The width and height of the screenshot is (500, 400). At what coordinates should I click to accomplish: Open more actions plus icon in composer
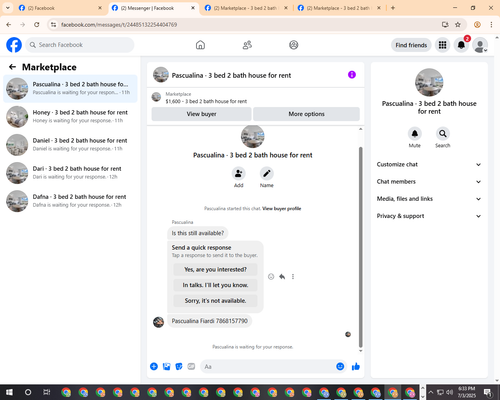154,367
